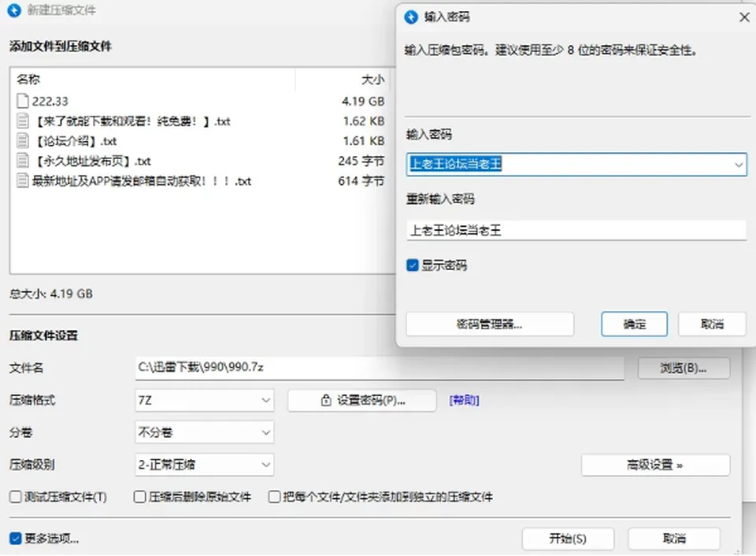The image size is (756, 556).
Task: Click the 1.62 KB size value
Action: click(364, 121)
